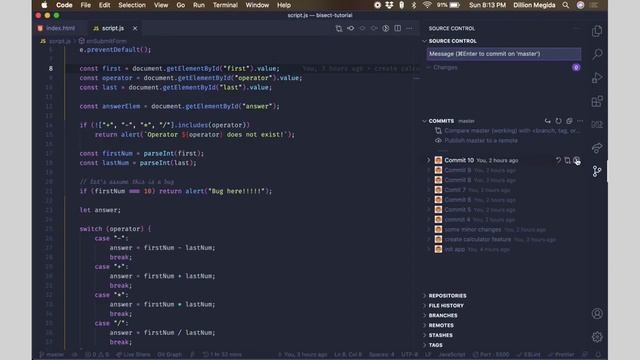Expand the File History section
The image size is (640, 360).
pyautogui.click(x=446, y=305)
